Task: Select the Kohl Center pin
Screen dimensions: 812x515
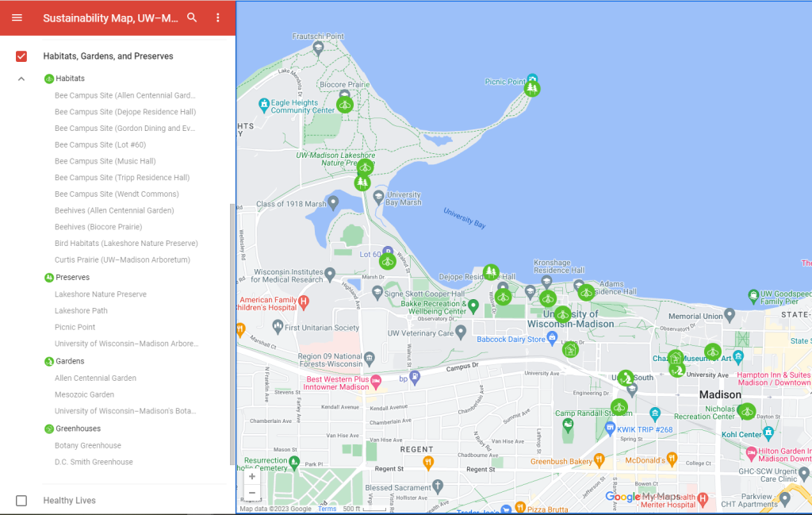Action: click(x=768, y=433)
